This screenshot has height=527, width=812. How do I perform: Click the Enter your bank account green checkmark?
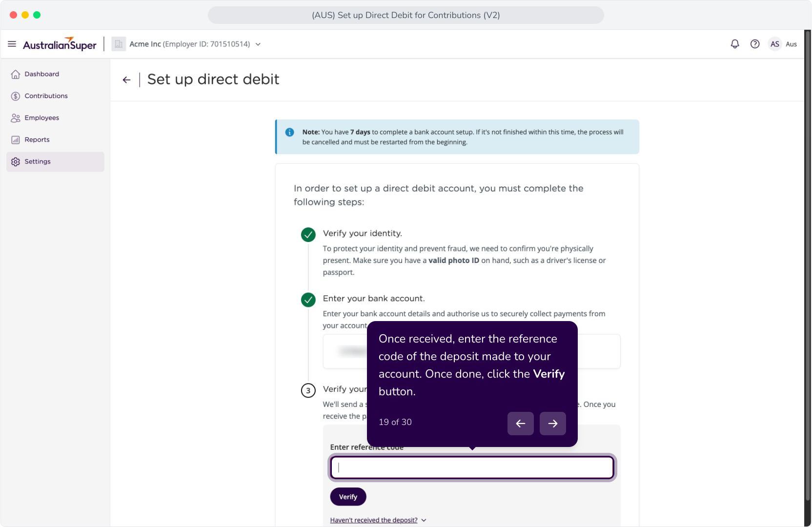(x=308, y=300)
